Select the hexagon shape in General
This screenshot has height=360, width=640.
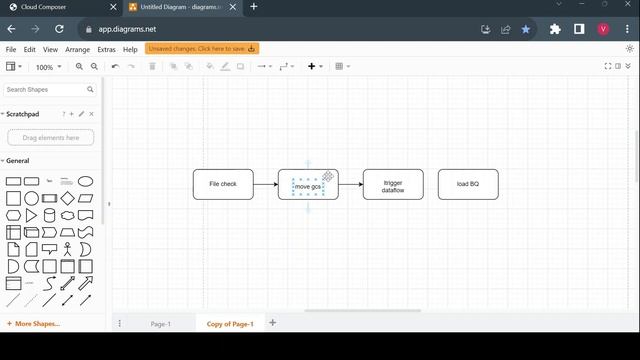tap(13, 215)
